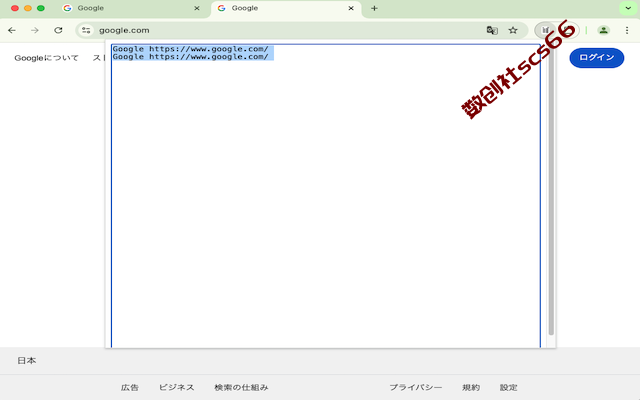Open the 規約 footer link
The width and height of the screenshot is (640, 400).
point(471,387)
